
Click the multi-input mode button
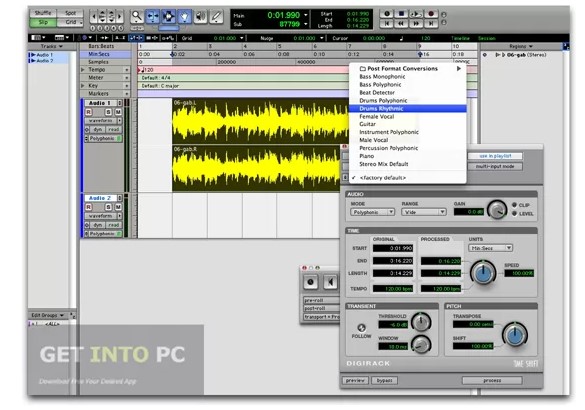(495, 166)
